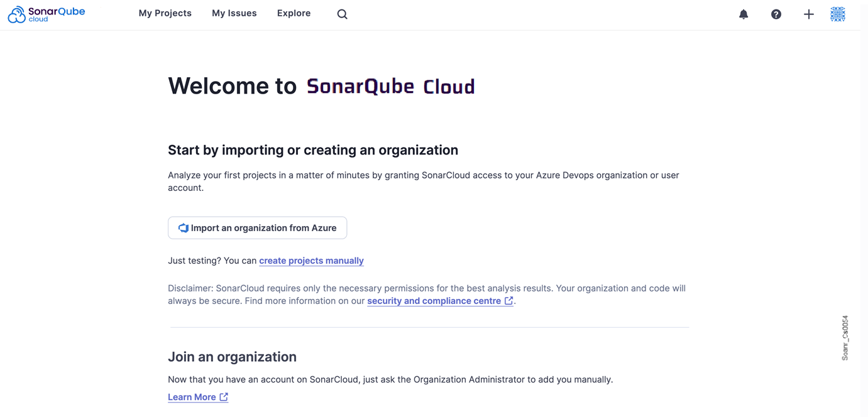Open the Explore section
The height and width of the screenshot is (417, 868).
point(294,13)
